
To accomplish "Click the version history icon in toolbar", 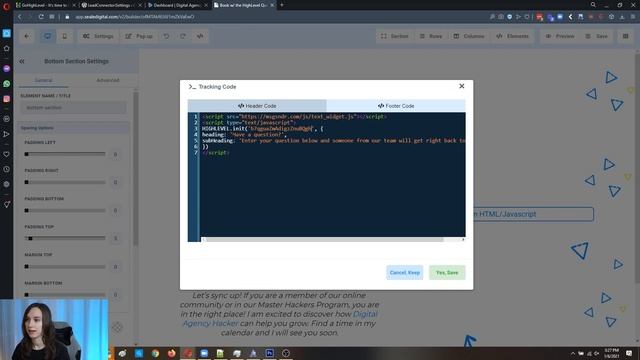I will pyautogui.click(x=200, y=36).
